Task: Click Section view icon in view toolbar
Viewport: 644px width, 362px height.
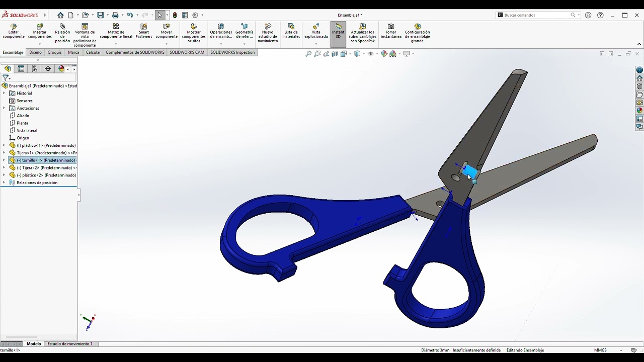Action: point(335,54)
